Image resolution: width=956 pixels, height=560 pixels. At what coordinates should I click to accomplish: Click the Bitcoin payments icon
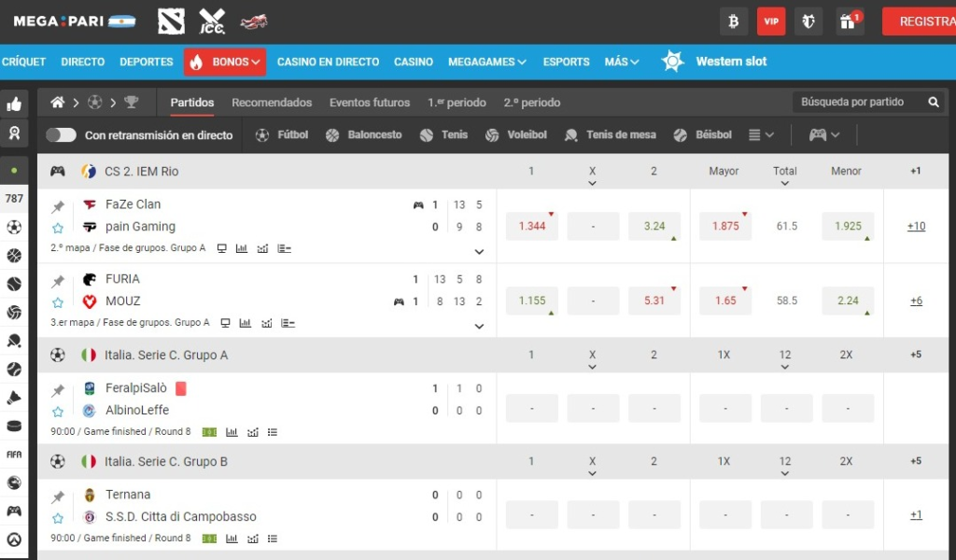734,22
